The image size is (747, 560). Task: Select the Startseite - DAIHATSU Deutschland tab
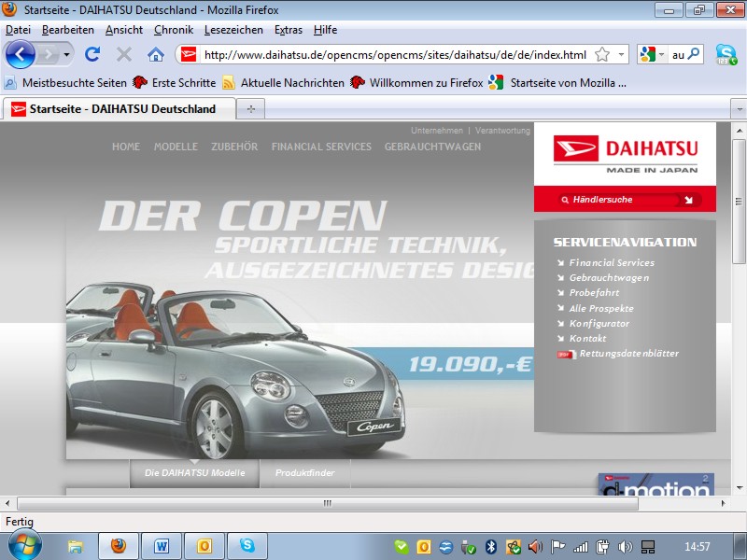(x=120, y=109)
